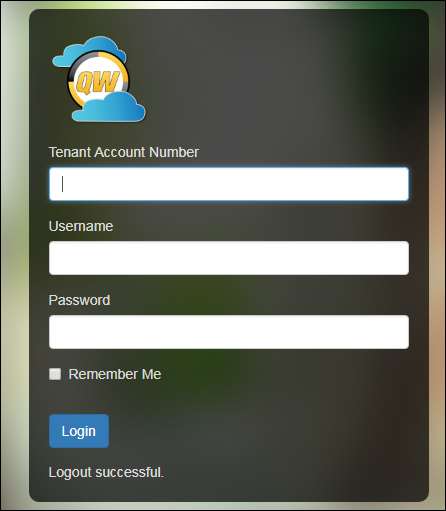Click the blue Login button
Screen dimensions: 446x511
pyautogui.click(x=79, y=431)
